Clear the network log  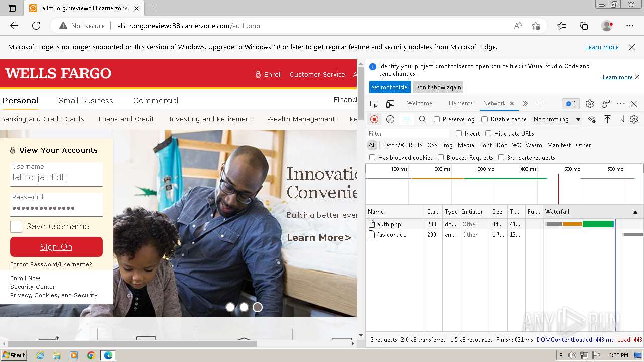click(x=390, y=119)
